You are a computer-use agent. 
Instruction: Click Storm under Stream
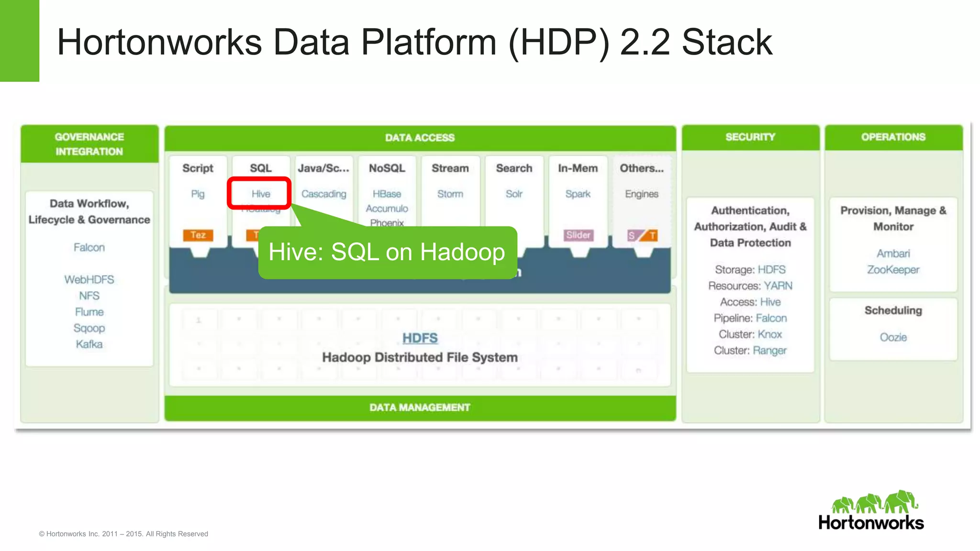[450, 194]
